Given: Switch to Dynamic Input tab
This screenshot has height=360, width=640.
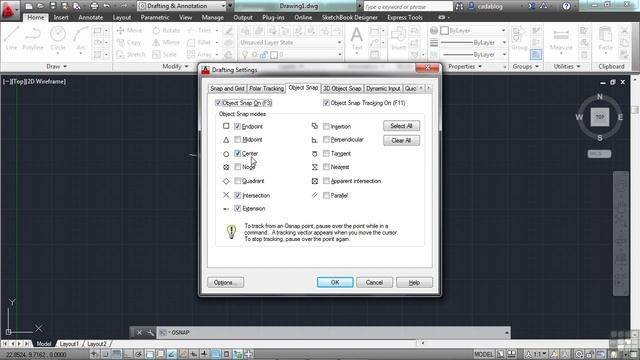Looking at the screenshot, I should coord(383,89).
